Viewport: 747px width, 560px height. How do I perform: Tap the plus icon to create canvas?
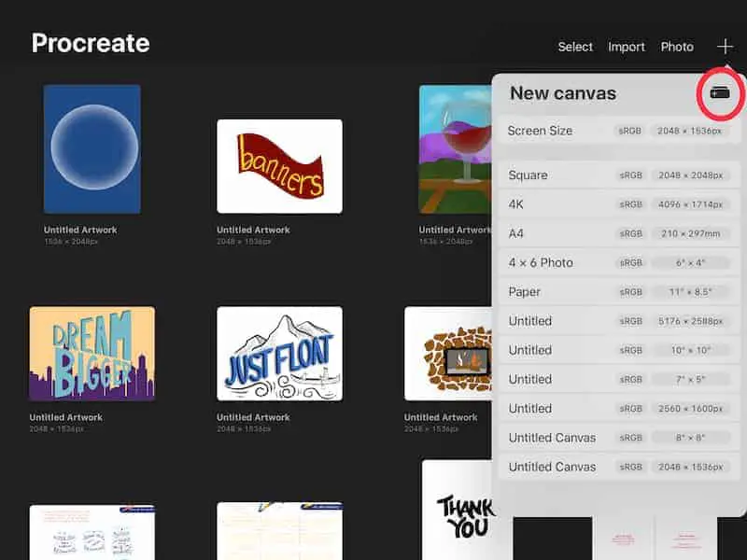pyautogui.click(x=726, y=46)
